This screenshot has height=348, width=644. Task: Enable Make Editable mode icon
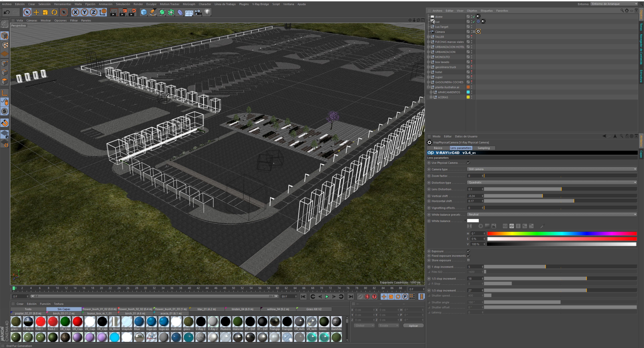[5, 24]
